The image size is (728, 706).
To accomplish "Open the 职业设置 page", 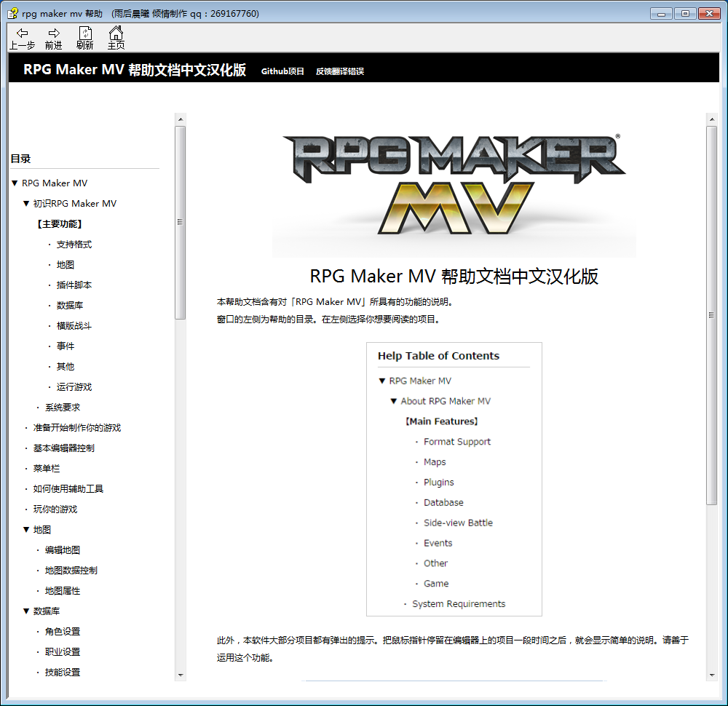I will coord(63,652).
